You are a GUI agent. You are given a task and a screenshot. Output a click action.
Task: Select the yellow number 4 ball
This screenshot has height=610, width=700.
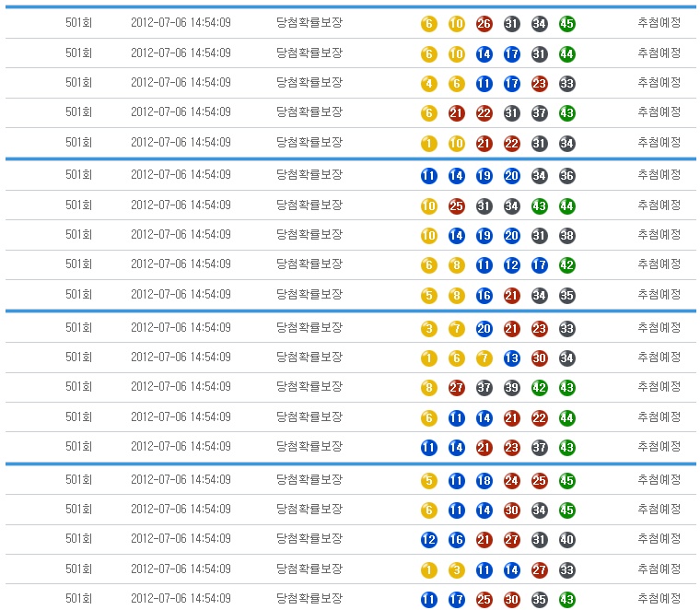point(428,84)
